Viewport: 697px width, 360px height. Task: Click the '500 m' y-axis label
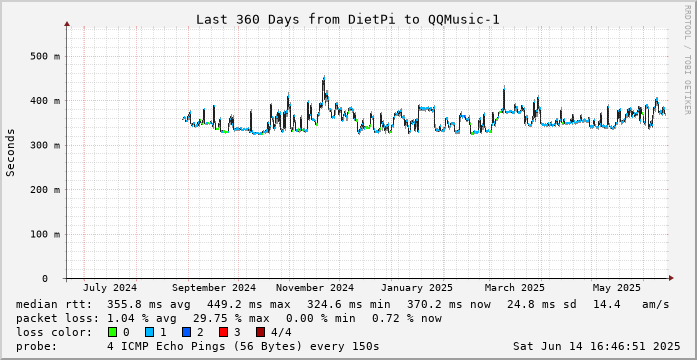pyautogui.click(x=45, y=56)
